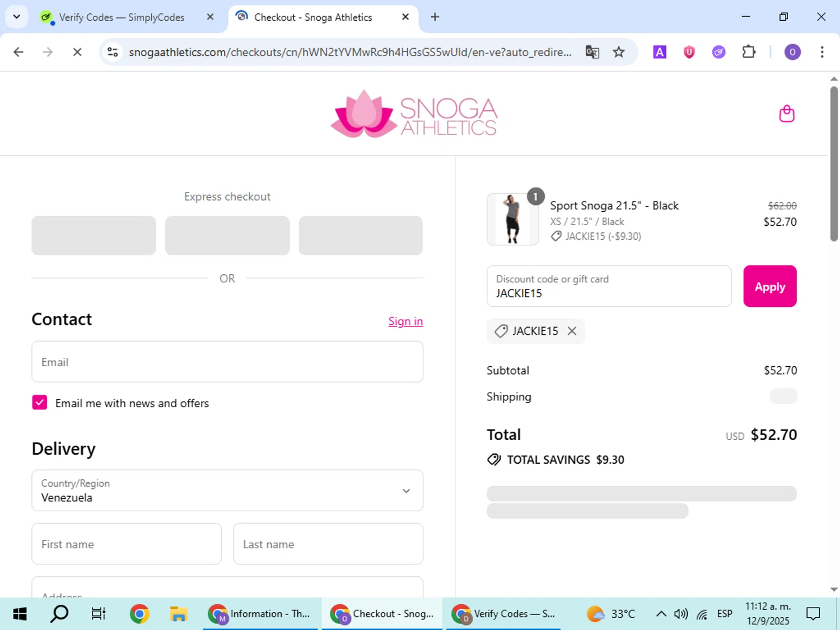Remove the JACKIE15 discount tag

point(572,331)
